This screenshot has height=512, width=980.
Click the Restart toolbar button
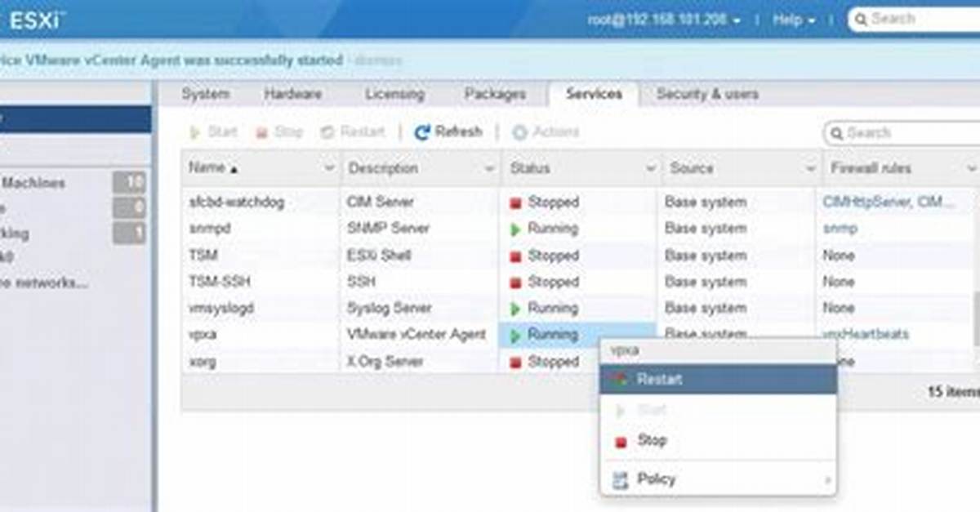coord(352,132)
